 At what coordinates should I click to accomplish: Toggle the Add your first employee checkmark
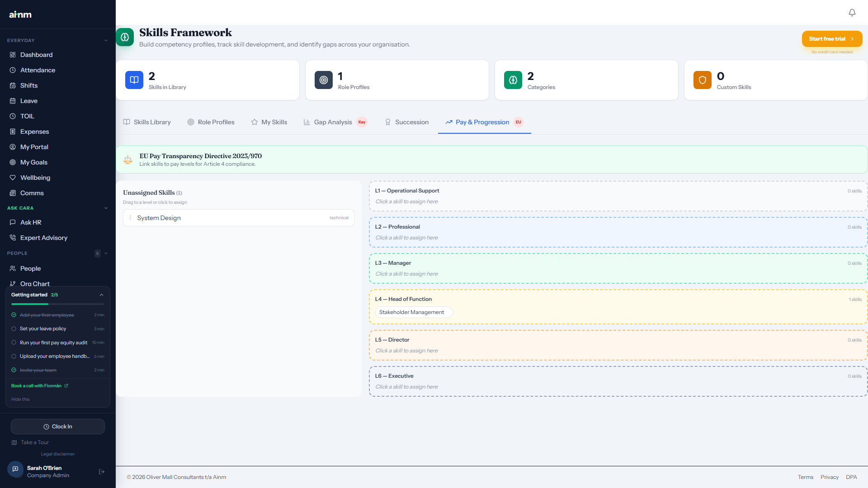(x=14, y=315)
